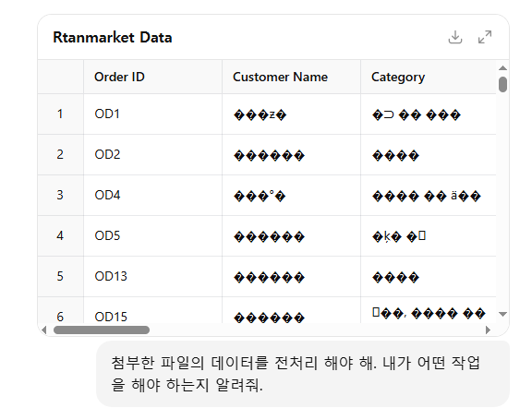Select the OD4 order cell
Screen dimensions: 532x420
tap(153, 196)
